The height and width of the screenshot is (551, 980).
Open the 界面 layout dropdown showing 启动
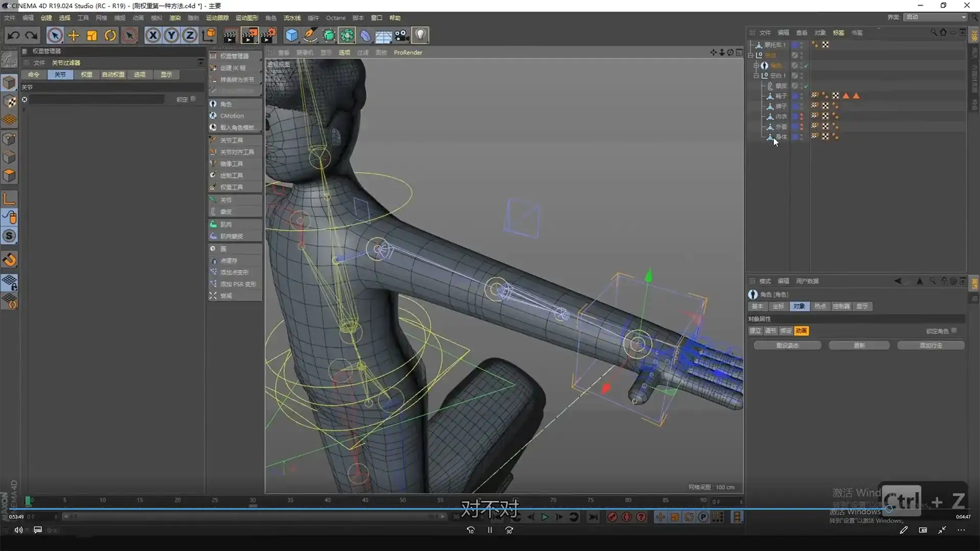[x=934, y=17]
